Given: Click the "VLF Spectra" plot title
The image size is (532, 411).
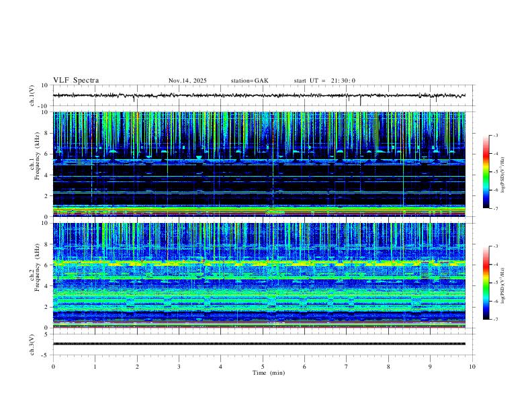Looking at the screenshot, I should coord(76,81).
